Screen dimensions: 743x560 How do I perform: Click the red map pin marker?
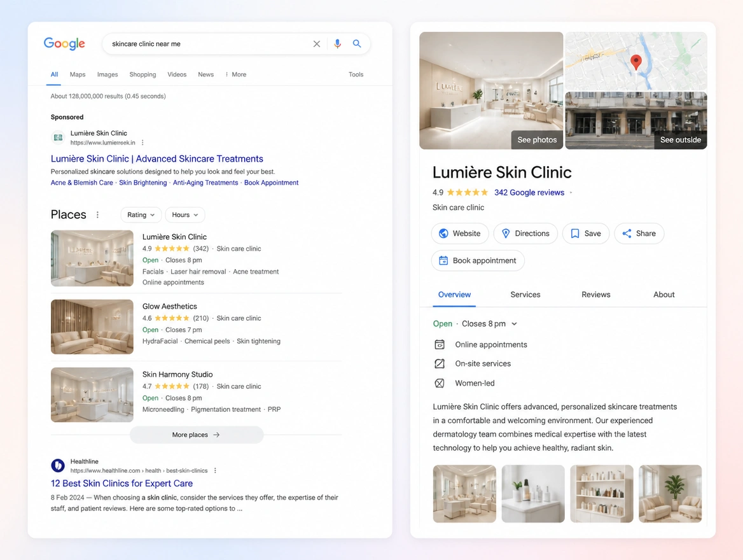pos(636,62)
